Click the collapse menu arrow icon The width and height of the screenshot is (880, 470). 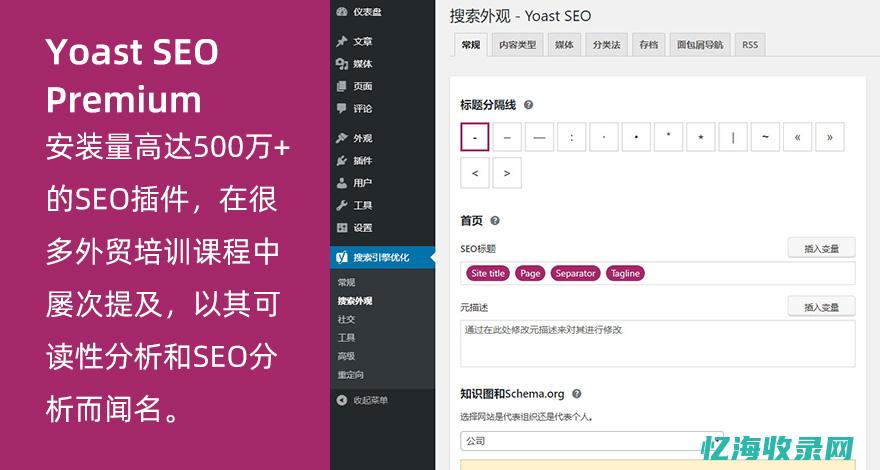point(342,400)
